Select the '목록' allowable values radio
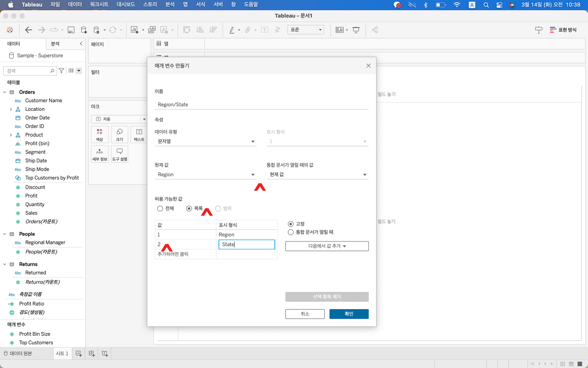588x368 pixels. (x=189, y=208)
